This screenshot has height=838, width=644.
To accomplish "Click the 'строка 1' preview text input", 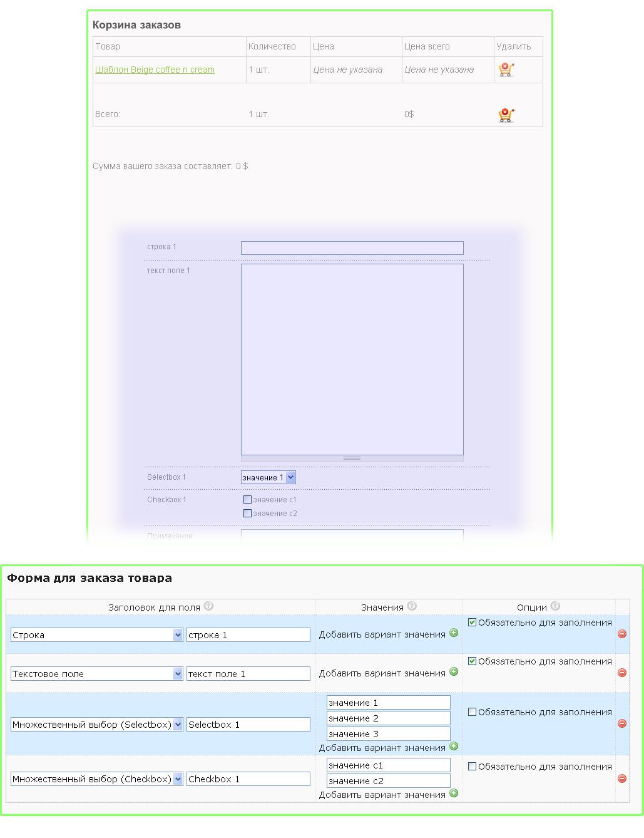I will click(x=352, y=248).
